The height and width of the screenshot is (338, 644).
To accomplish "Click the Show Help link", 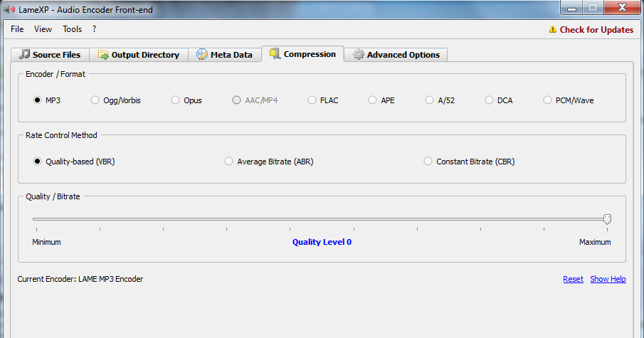I will 608,279.
